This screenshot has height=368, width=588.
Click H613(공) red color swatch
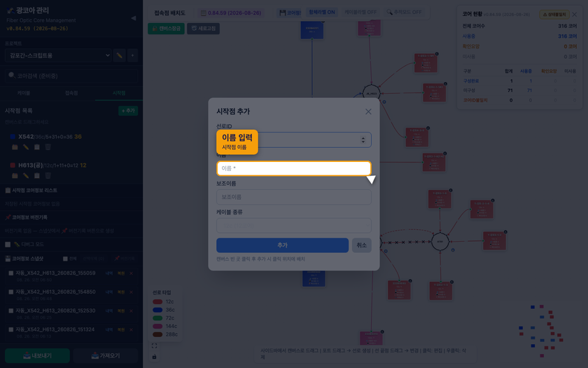pyautogui.click(x=13, y=165)
